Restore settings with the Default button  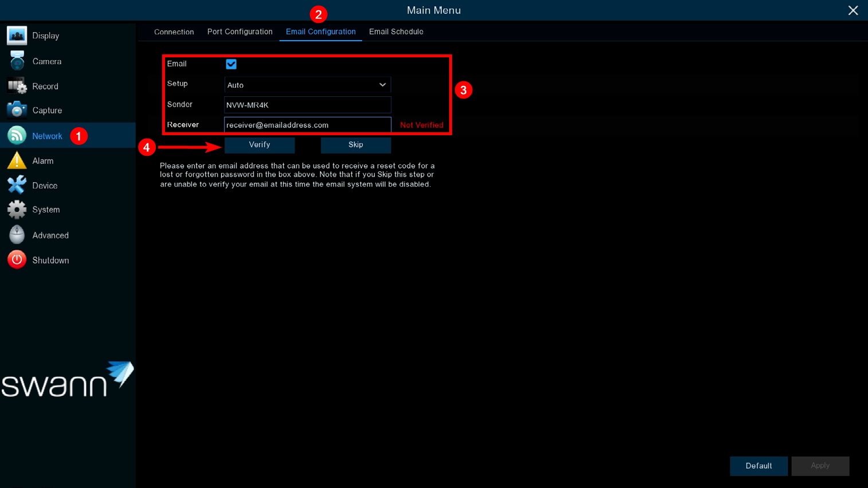coord(758,466)
